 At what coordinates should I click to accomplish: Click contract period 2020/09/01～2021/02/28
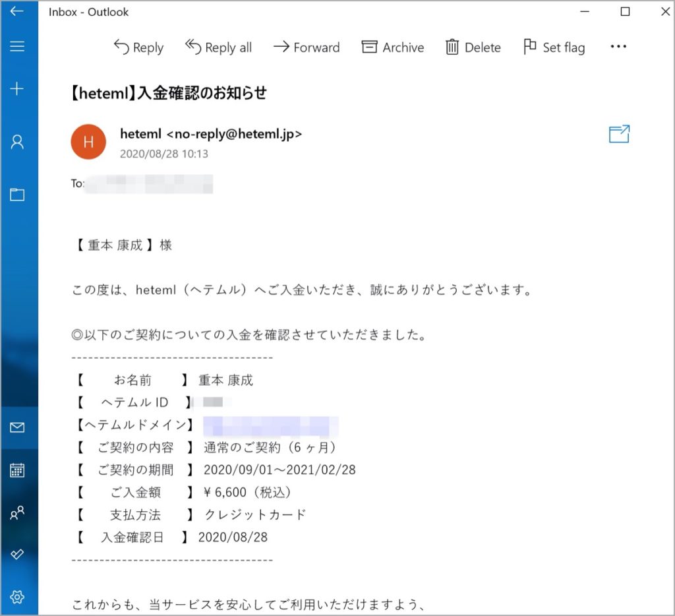pyautogui.click(x=279, y=470)
